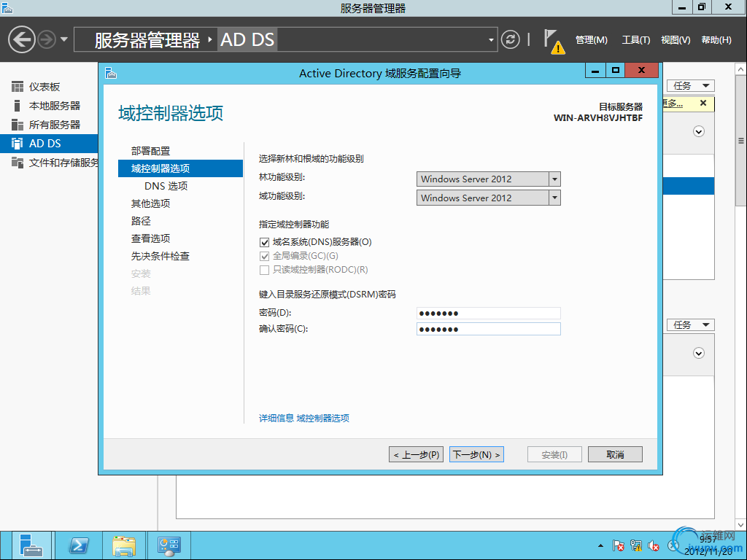Open 详细信息 域控制器选项 link
Image resolution: width=747 pixels, height=560 pixels.
pos(304,418)
